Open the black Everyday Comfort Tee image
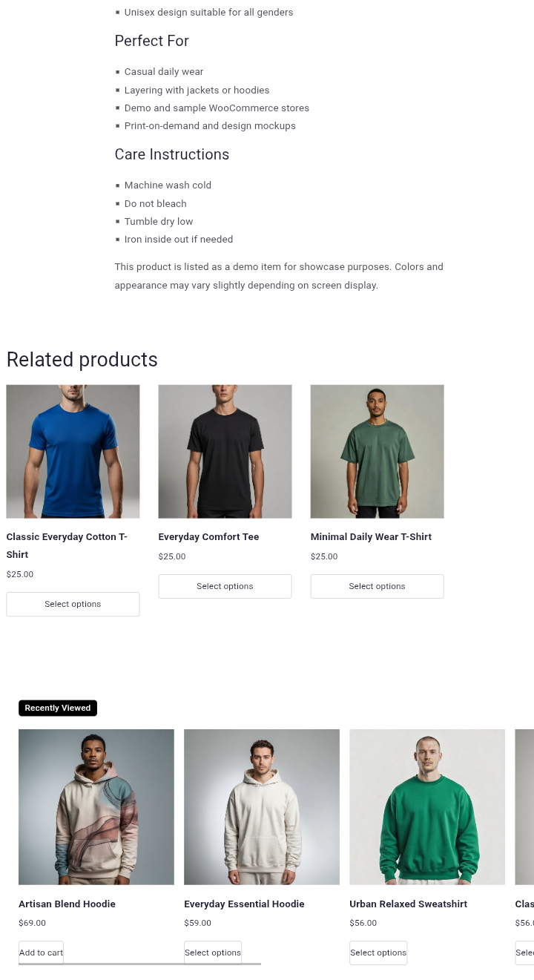This screenshot has height=980, width=534. pos(225,451)
